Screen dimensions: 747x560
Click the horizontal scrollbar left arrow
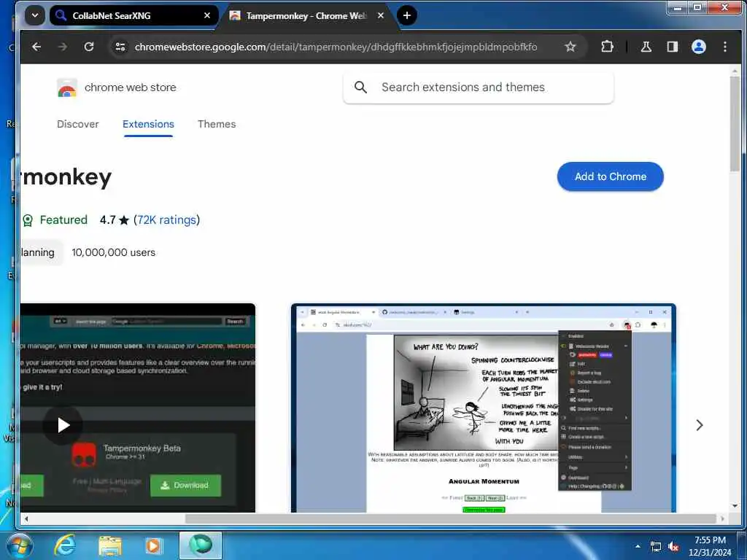click(x=26, y=518)
